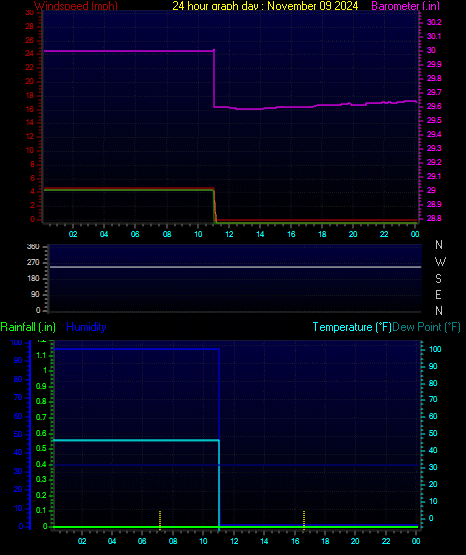Click the Dew Point (°F) legend label
Screen dimensions: 466x555
(426, 327)
